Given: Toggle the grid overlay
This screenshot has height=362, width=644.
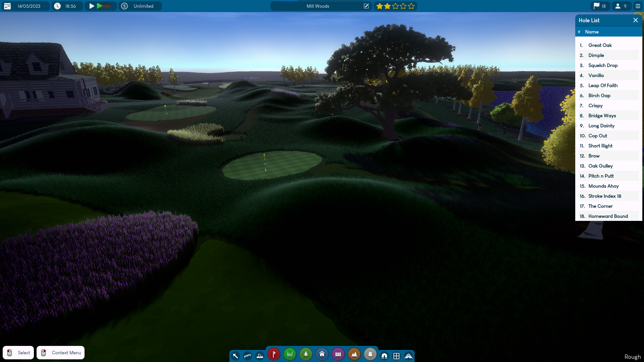Looking at the screenshot, I should point(396,356).
